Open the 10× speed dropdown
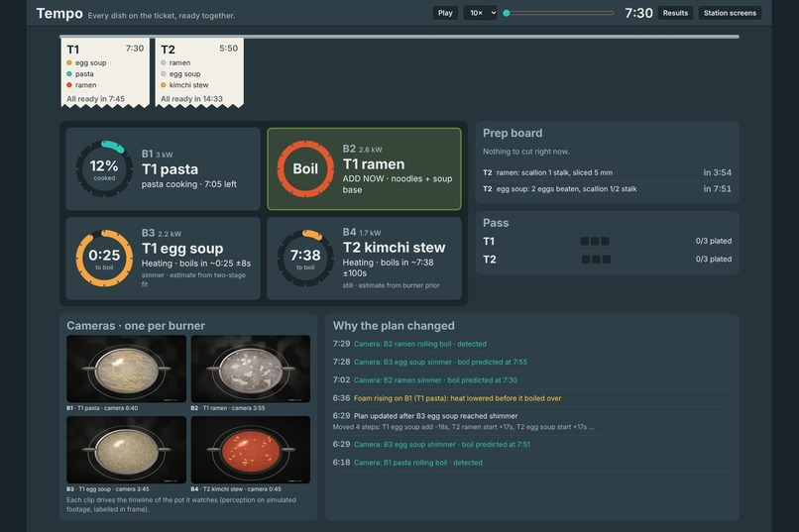799x532 pixels. tap(480, 13)
